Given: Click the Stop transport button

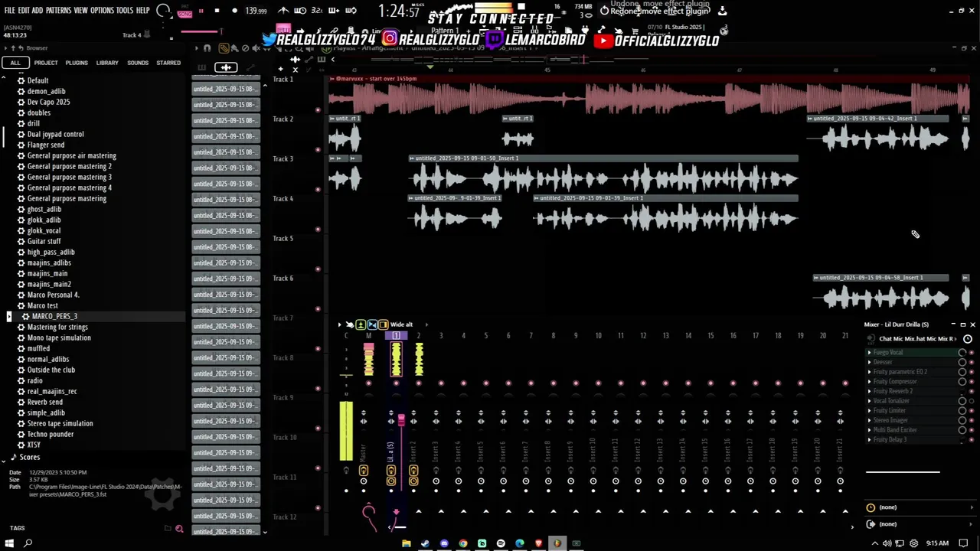Looking at the screenshot, I should pyautogui.click(x=217, y=11).
